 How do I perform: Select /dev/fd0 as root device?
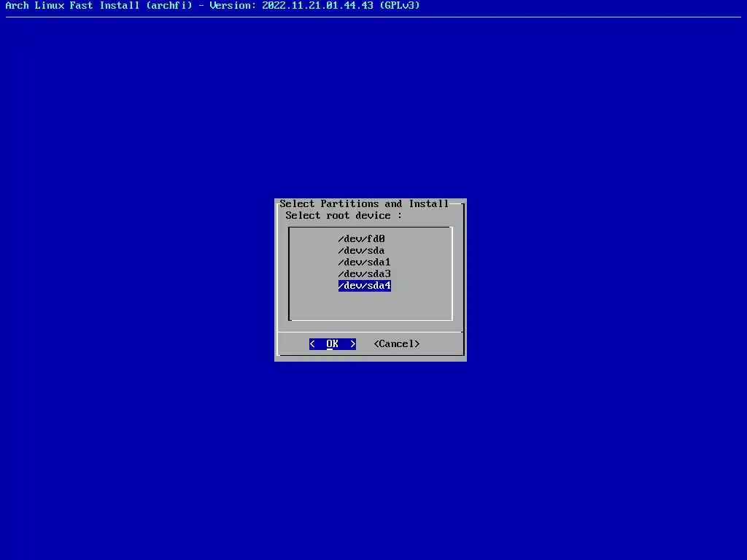(361, 238)
